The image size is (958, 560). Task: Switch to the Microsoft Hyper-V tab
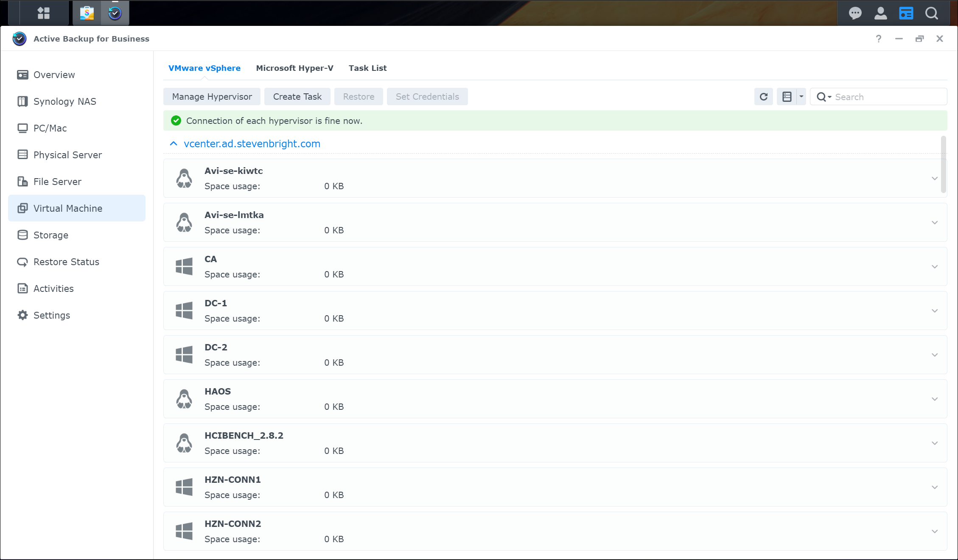point(294,68)
